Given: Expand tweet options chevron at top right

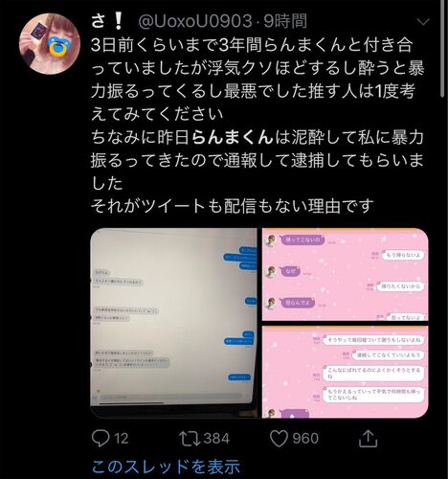Looking at the screenshot, I should point(423,22).
